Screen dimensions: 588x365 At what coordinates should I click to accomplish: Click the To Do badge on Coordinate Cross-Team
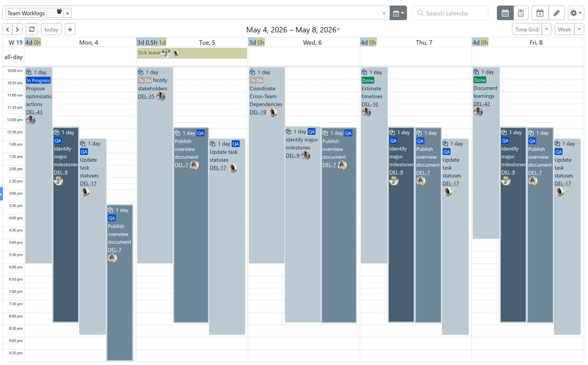pos(257,80)
